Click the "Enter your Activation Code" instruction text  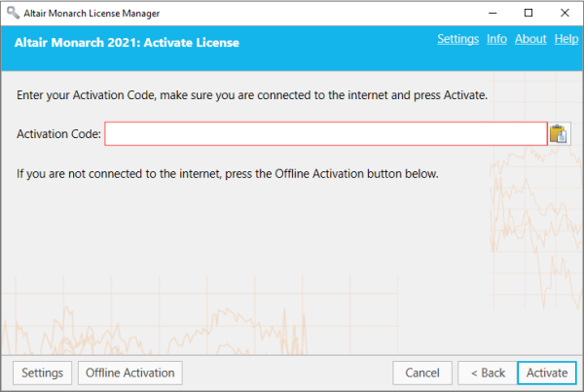[251, 96]
